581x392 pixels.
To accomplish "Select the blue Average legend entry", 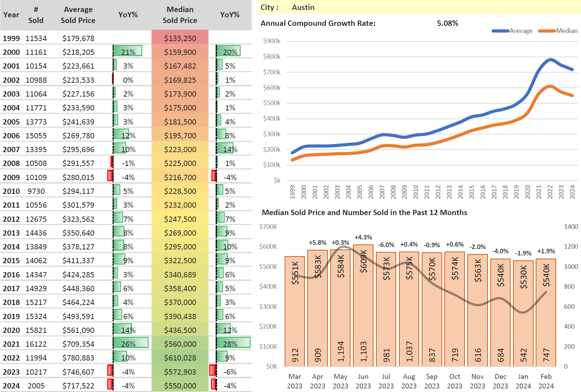I will pos(512,31).
